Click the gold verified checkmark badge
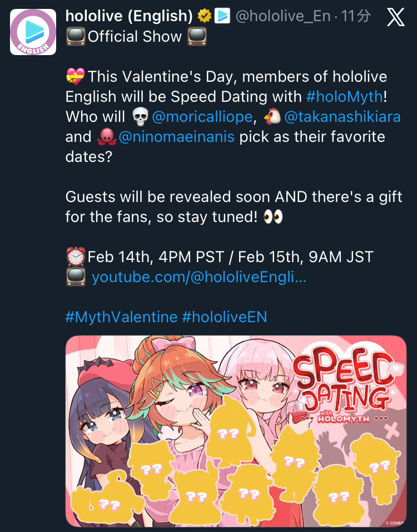417x532 pixels. point(204,16)
